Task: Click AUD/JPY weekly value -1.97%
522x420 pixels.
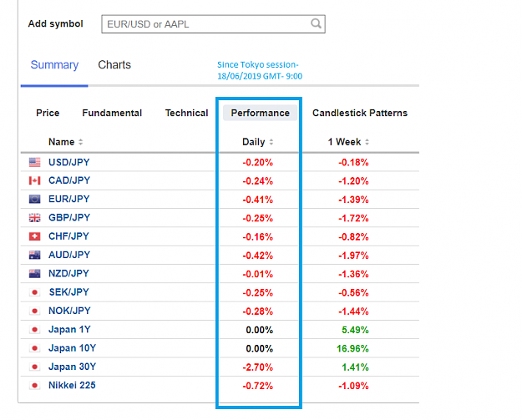Action: pos(353,256)
